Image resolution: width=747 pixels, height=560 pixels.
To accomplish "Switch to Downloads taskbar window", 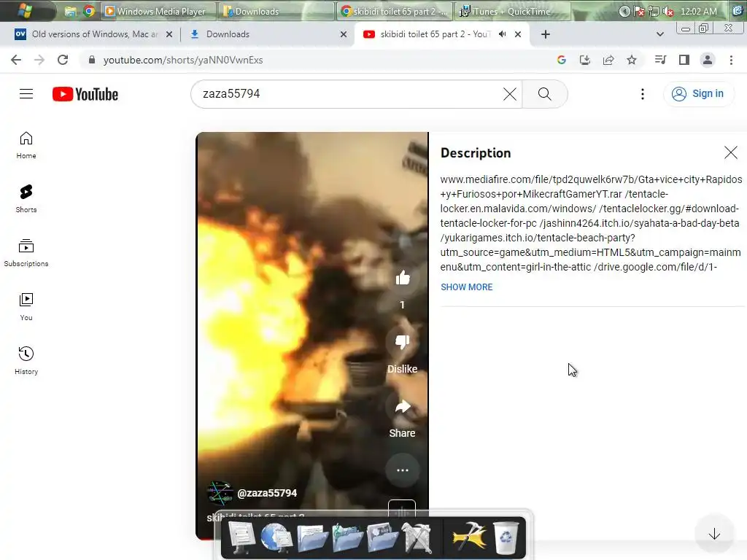I will pos(276,11).
